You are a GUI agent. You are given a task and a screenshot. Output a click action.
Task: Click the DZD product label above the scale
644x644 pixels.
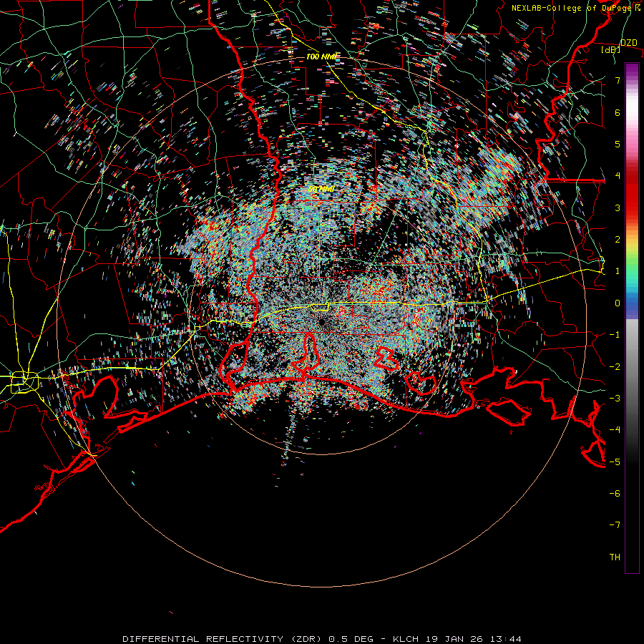(628, 43)
